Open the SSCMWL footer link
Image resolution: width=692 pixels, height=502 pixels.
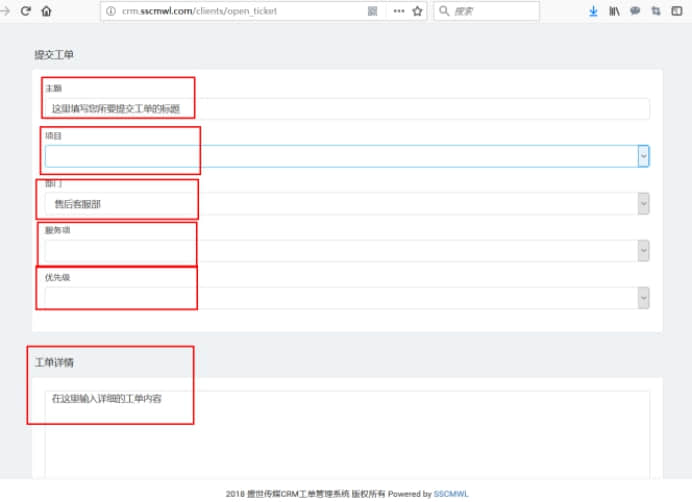(450, 494)
